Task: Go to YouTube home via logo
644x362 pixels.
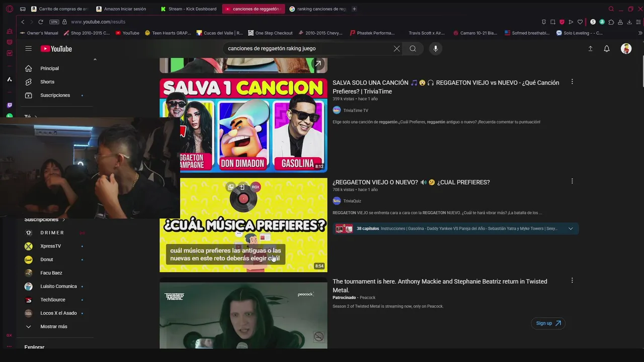Action: click(56, 49)
